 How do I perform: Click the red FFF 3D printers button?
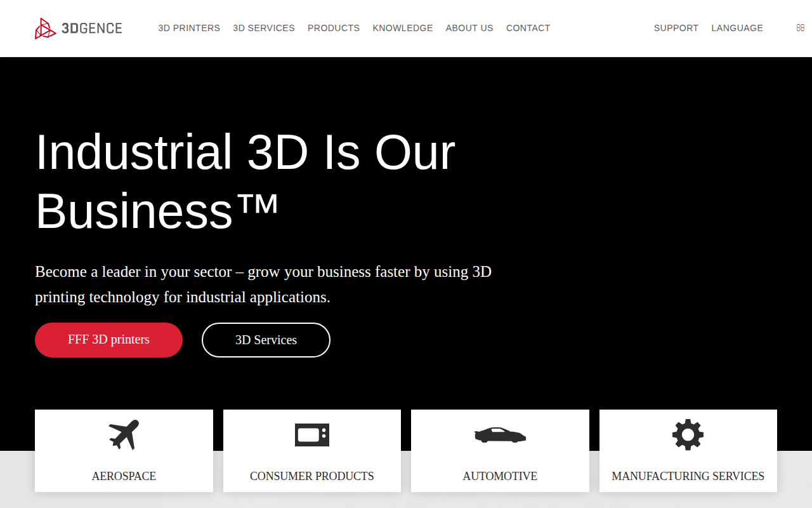click(x=108, y=340)
